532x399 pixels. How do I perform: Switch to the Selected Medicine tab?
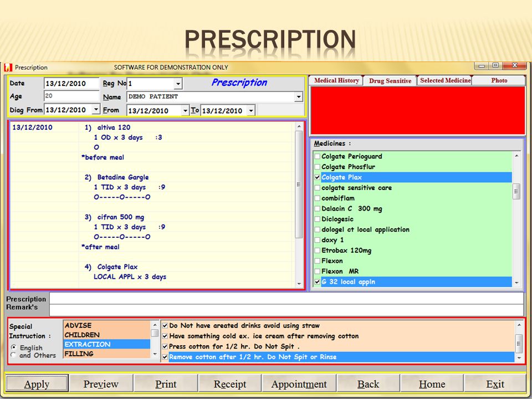point(445,80)
